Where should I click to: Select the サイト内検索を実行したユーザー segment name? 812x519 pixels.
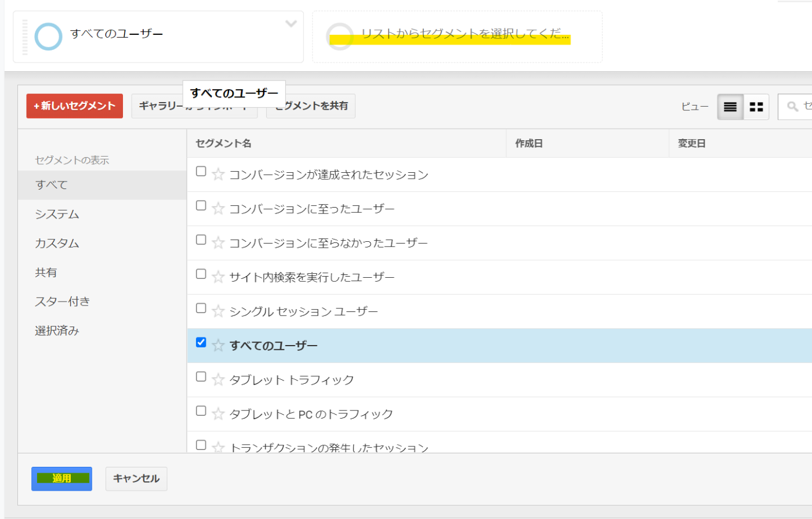(x=312, y=277)
